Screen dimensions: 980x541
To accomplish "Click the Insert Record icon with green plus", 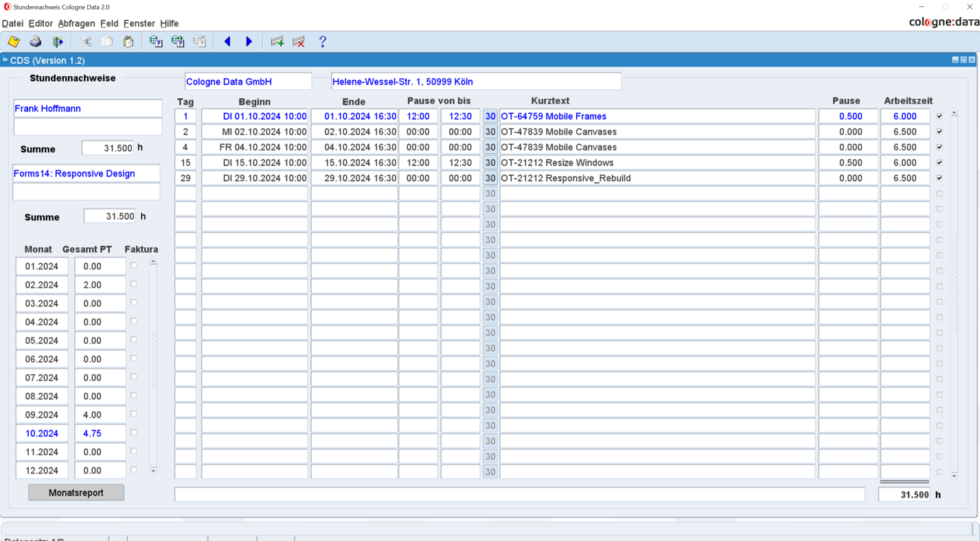I will tap(277, 42).
